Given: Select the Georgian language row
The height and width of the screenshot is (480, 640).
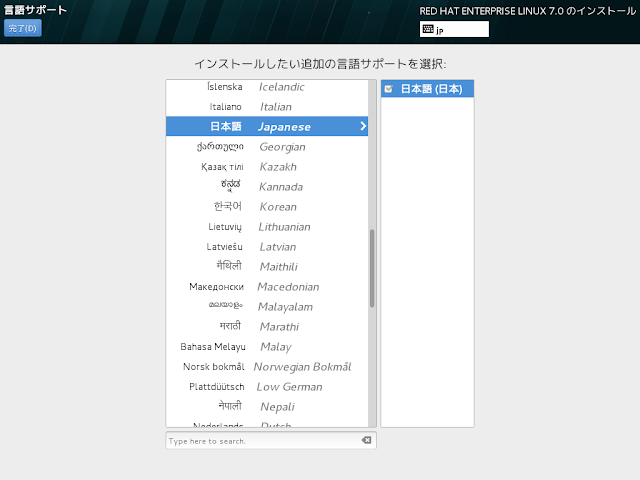Looking at the screenshot, I should point(267,147).
